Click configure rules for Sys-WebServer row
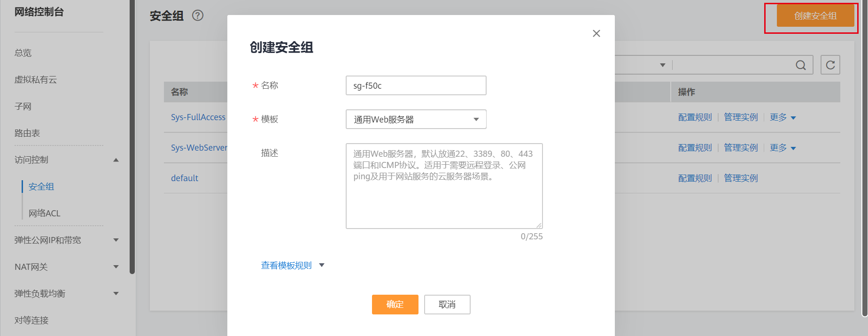This screenshot has width=868, height=336. coord(695,148)
